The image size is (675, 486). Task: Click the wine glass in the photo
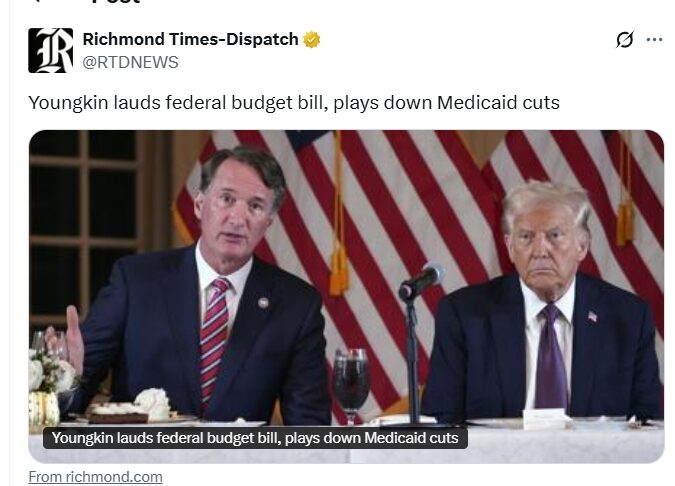(351, 383)
